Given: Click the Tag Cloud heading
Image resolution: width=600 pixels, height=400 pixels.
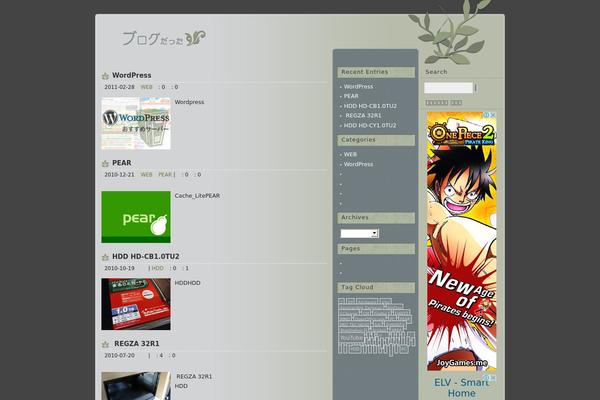Looking at the screenshot, I should coord(357,287).
